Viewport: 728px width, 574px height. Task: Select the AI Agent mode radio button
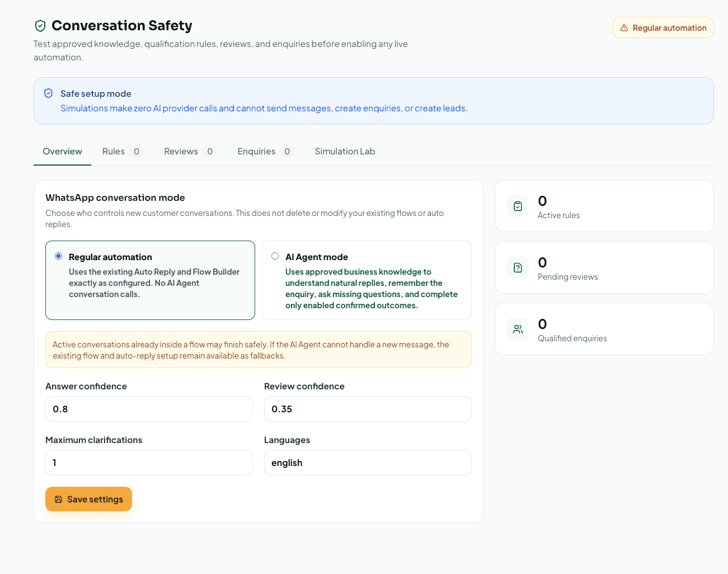[x=275, y=256]
